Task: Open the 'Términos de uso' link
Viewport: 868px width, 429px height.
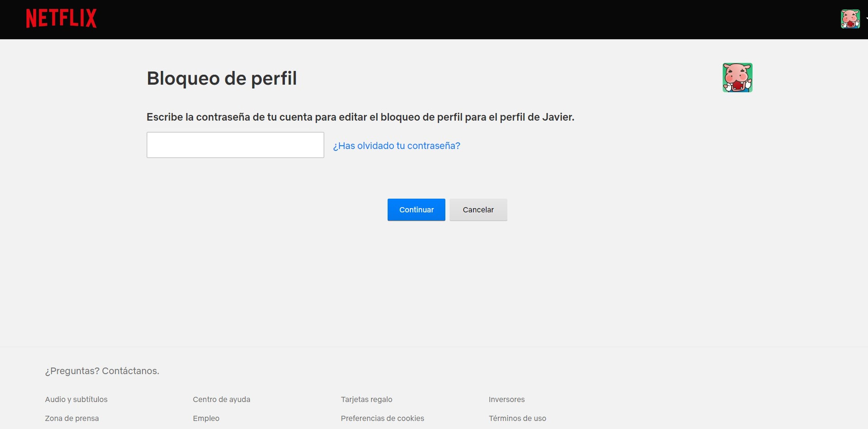Action: click(517, 418)
